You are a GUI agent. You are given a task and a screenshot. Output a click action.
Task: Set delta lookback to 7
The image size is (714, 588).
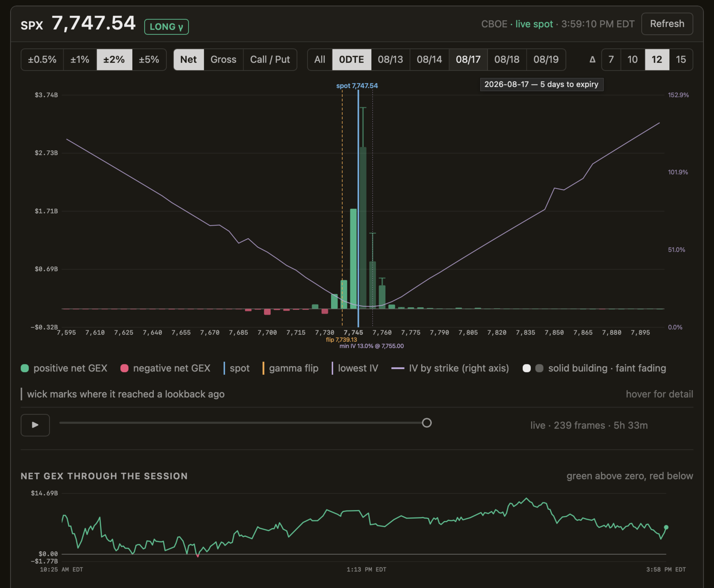(x=611, y=60)
